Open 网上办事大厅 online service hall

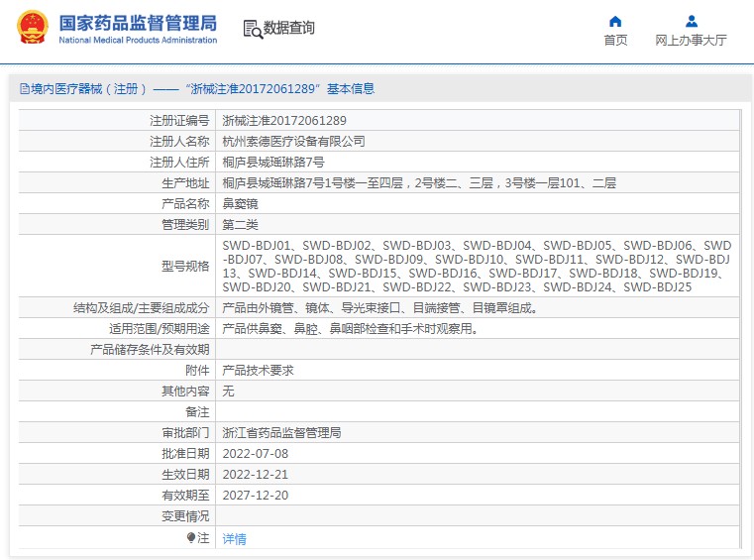point(691,40)
